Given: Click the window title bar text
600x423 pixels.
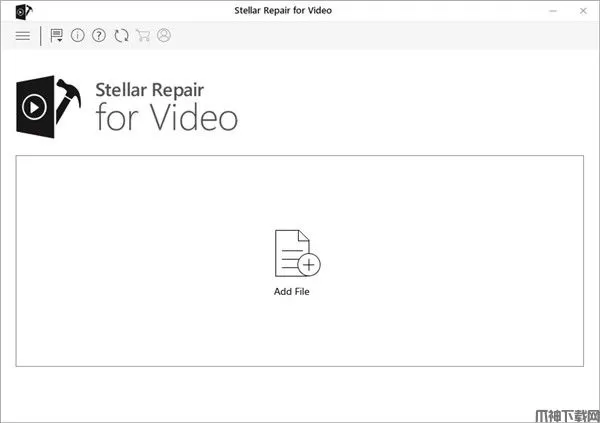Looking at the screenshot, I should click(x=283, y=11).
